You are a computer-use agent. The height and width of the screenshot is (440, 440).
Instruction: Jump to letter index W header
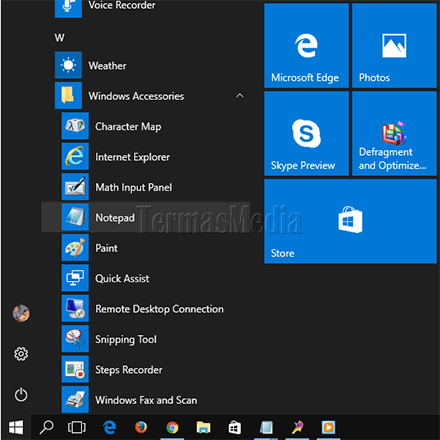tap(59, 38)
